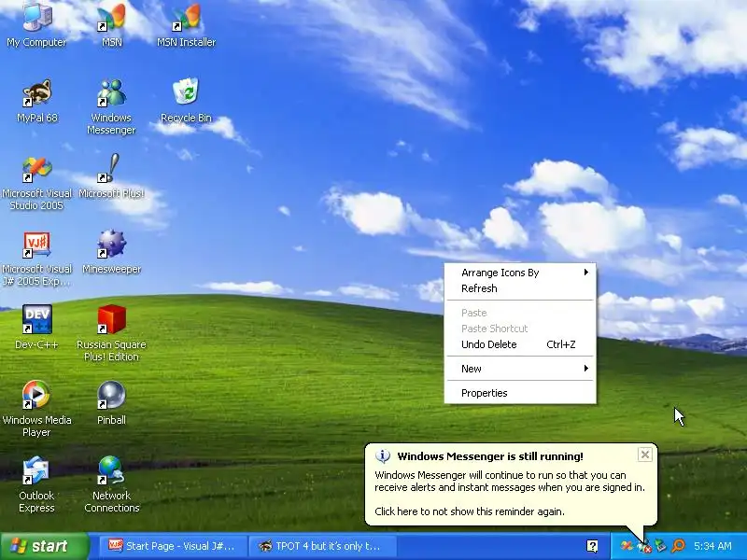Select the Dev-C++ desktop icon
747x560 pixels.
[36, 328]
